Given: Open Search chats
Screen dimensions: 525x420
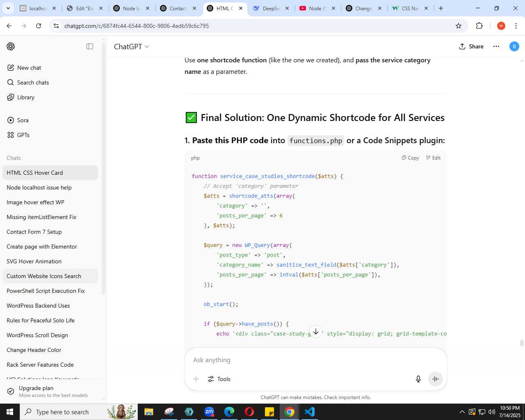Looking at the screenshot, I should point(50,82).
